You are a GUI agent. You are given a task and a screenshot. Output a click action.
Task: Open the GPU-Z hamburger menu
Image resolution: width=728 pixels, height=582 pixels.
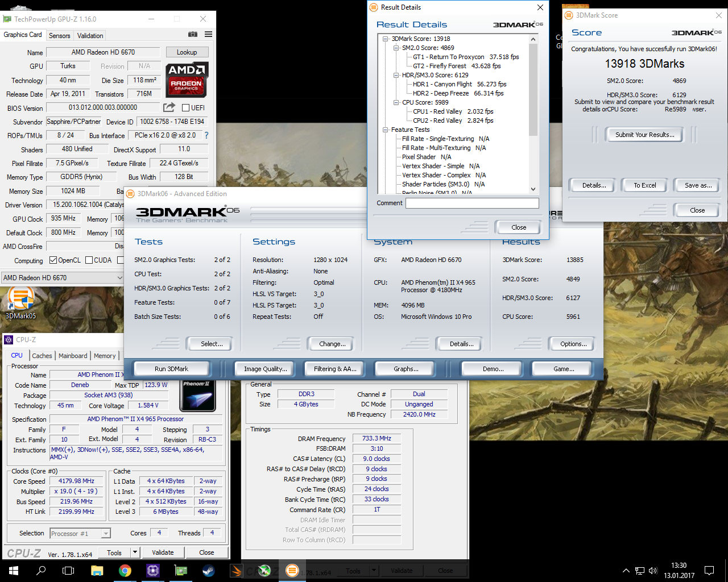click(x=209, y=35)
